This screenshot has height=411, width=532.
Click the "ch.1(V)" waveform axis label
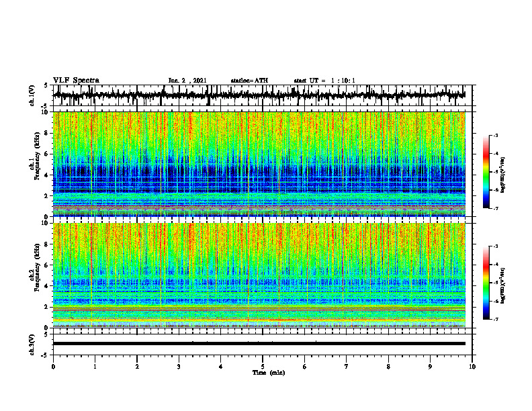coord(32,95)
